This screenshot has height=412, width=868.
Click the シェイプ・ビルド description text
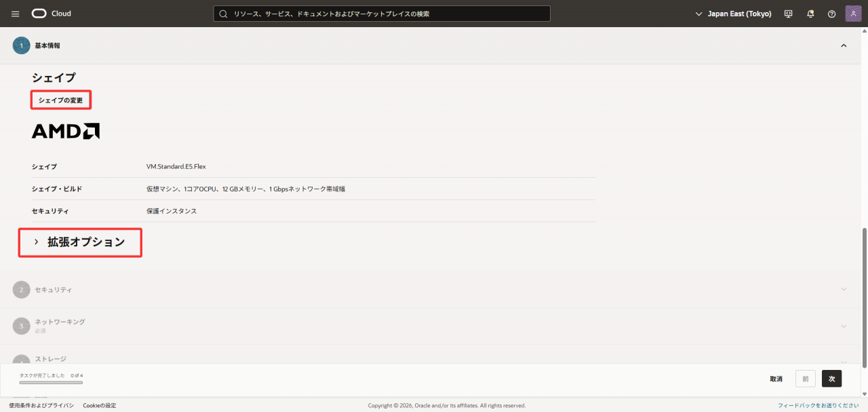[x=245, y=189]
